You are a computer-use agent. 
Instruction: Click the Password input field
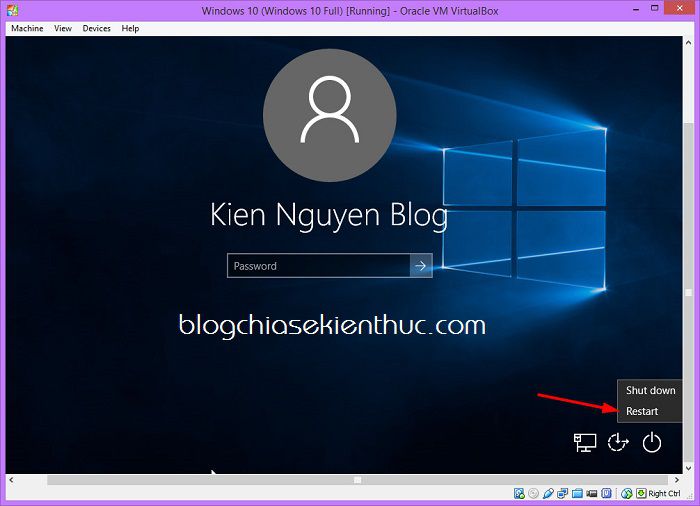tap(319, 266)
